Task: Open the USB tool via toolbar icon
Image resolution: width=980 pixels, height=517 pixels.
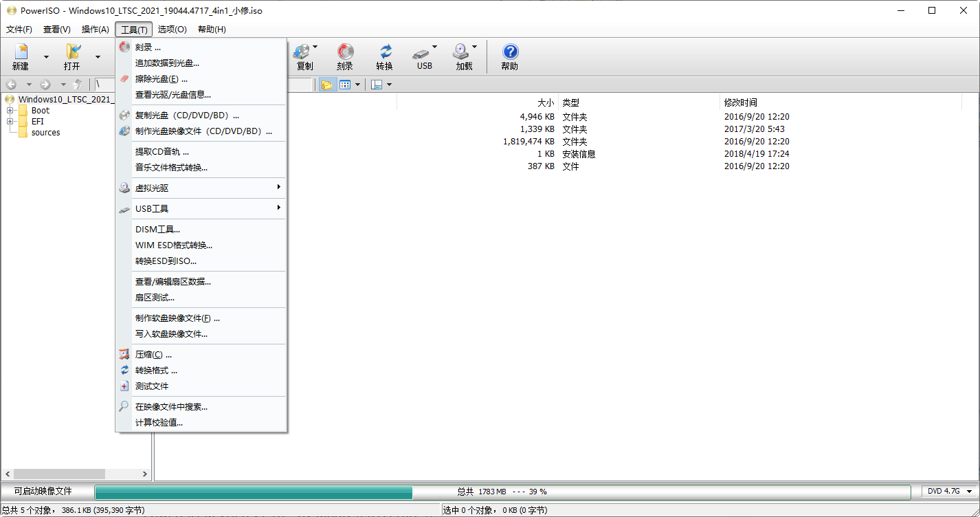Action: (x=423, y=55)
